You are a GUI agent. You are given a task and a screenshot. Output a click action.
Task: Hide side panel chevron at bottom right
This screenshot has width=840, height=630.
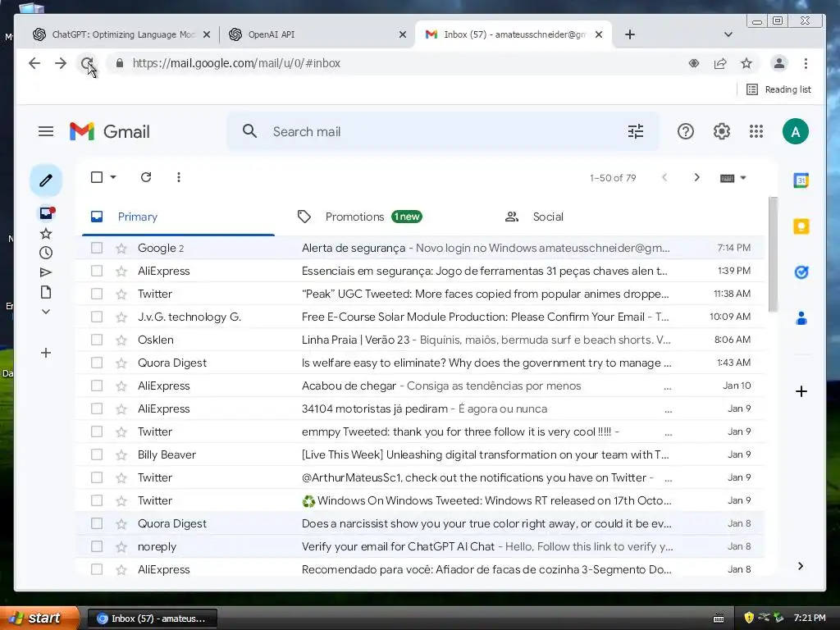[x=801, y=566]
